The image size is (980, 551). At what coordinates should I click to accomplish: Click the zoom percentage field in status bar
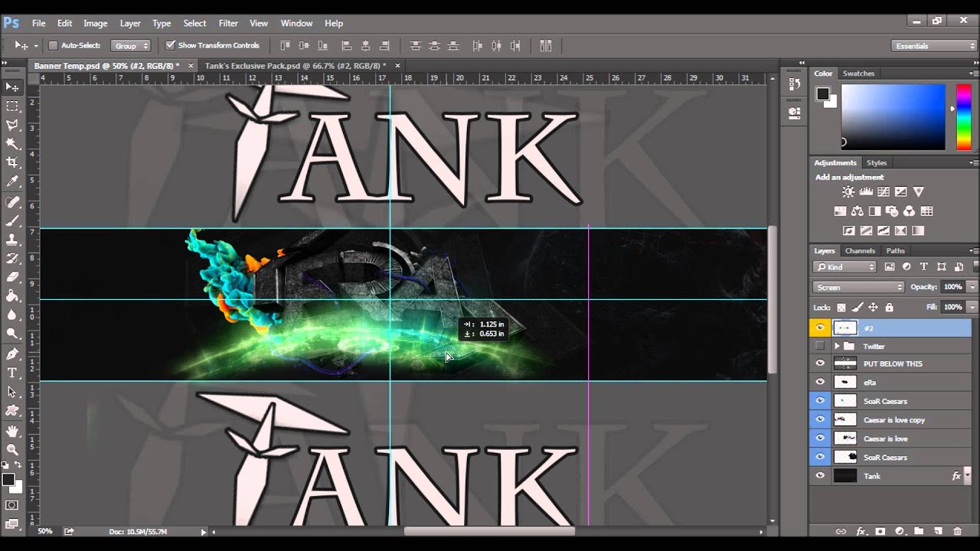point(45,531)
